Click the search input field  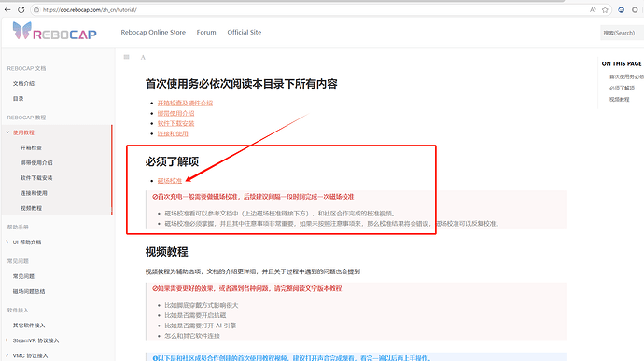[622, 33]
